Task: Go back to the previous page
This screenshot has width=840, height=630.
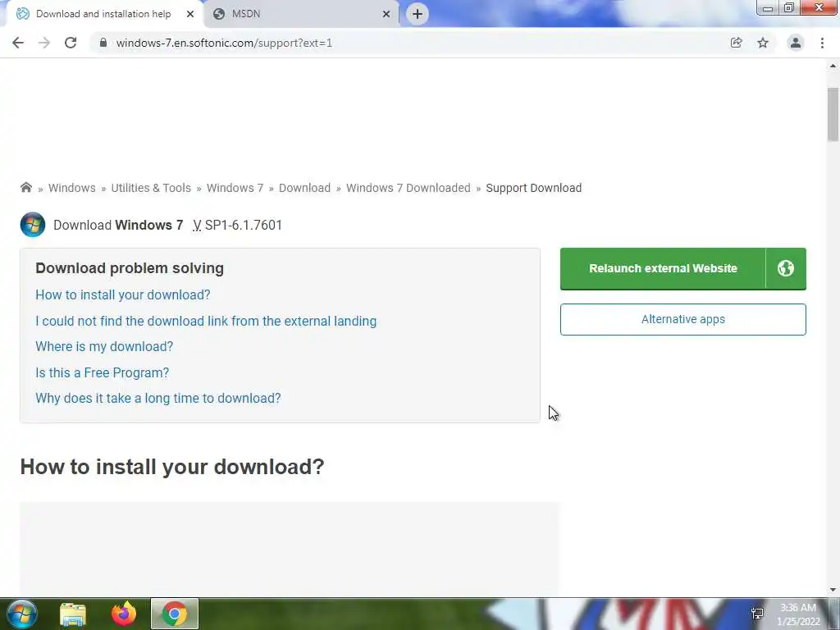Action: click(x=18, y=43)
